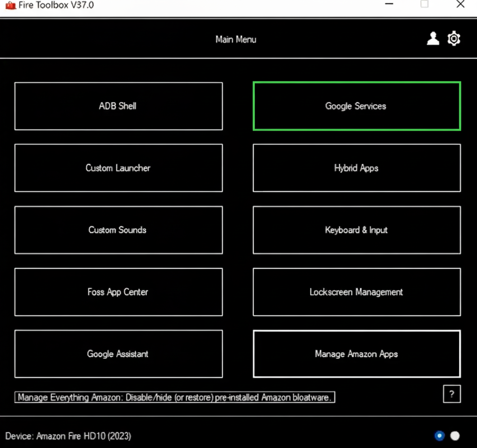Screen dimensions: 477x448
Task: Click the Fire Toolbox app icon in title bar
Action: (x=10, y=5)
